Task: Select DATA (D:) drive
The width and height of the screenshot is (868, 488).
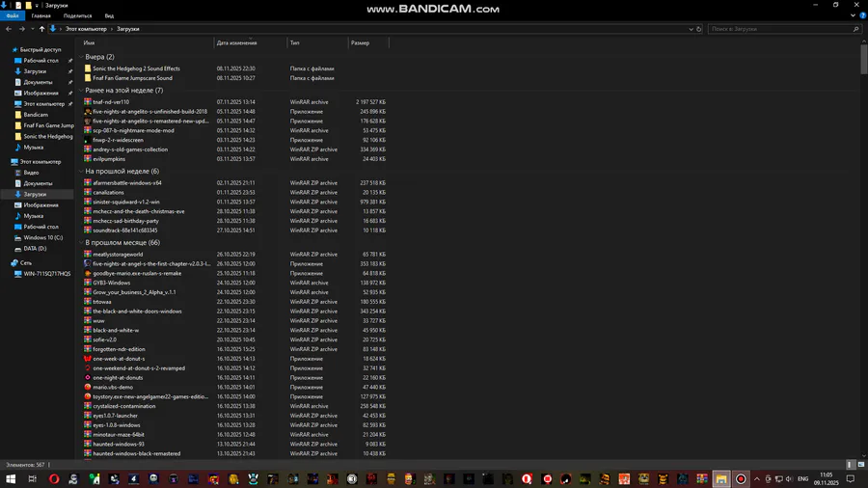Action: coord(35,249)
